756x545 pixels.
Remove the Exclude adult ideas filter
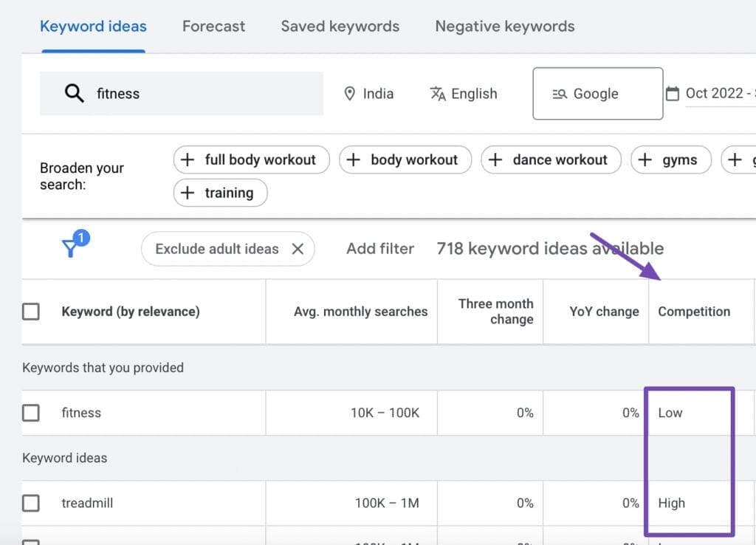click(x=298, y=249)
